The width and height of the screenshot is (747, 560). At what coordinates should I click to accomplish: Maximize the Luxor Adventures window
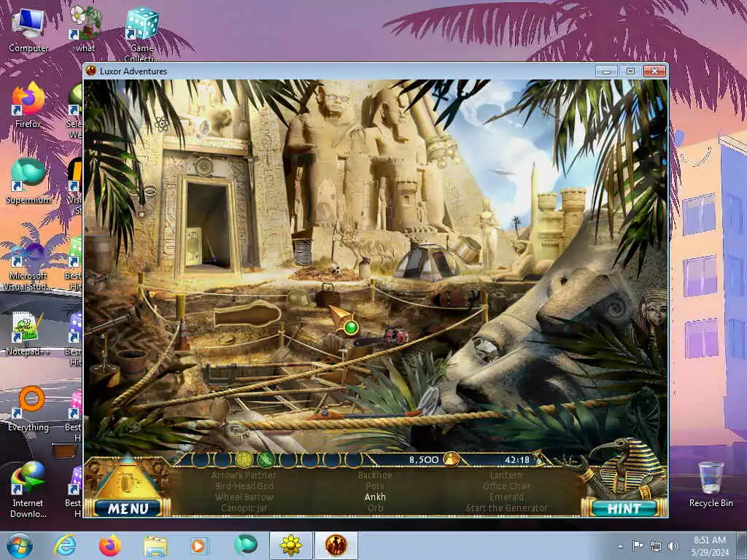click(x=630, y=71)
